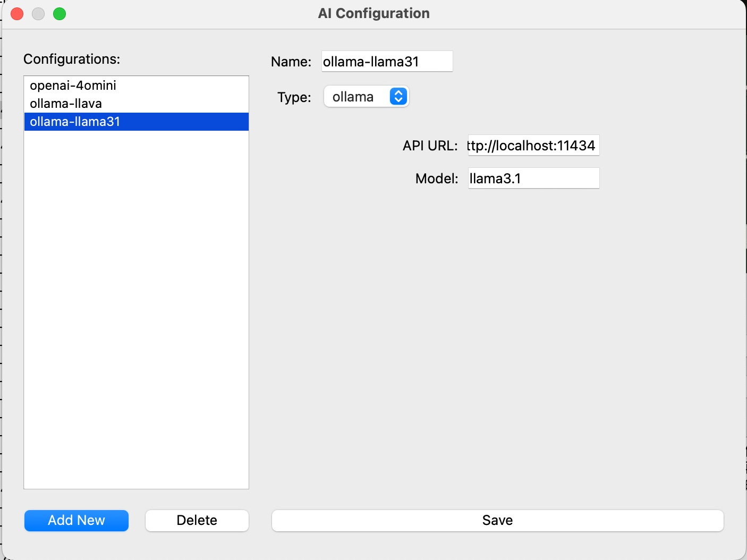Save the configuration
This screenshot has height=560, width=747.
[x=498, y=521]
